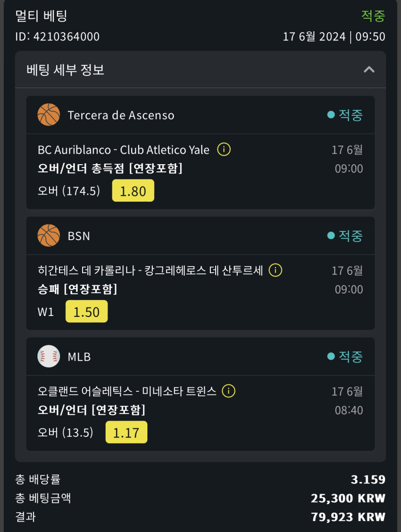Open info icon for BC Auriblanco match
This screenshot has width=401, height=532.
[x=224, y=150]
